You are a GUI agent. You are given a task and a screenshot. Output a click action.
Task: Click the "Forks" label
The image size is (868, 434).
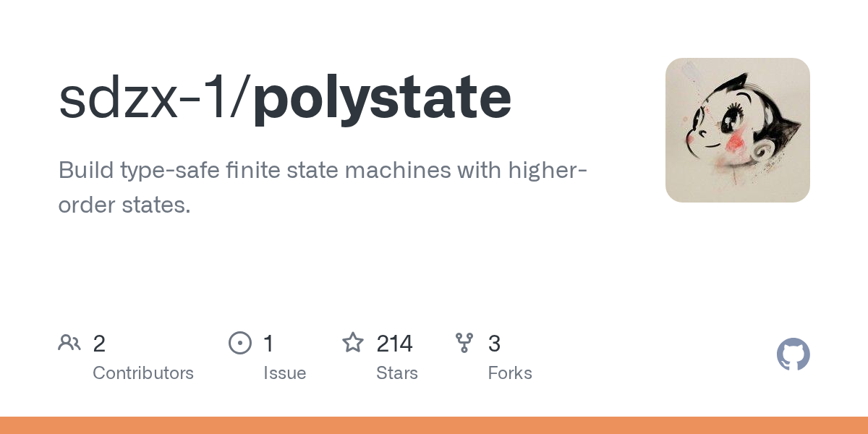pos(510,373)
